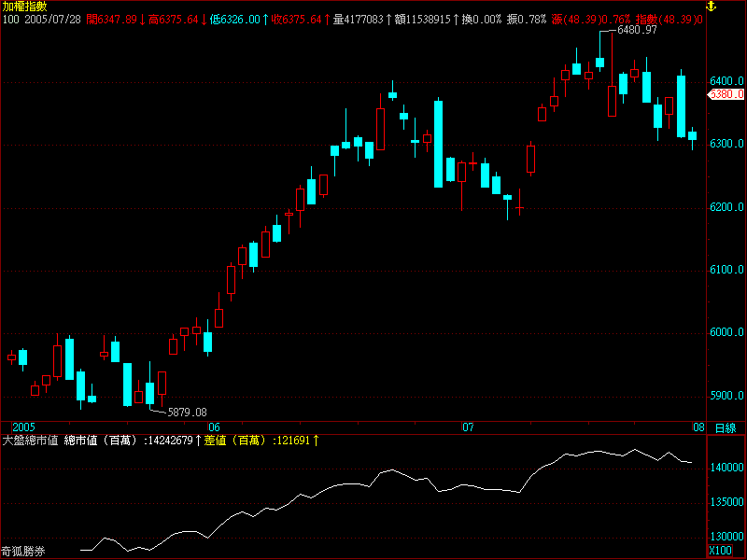Click the 6300.0 price axis label
The height and width of the screenshot is (560, 747).
point(726,144)
